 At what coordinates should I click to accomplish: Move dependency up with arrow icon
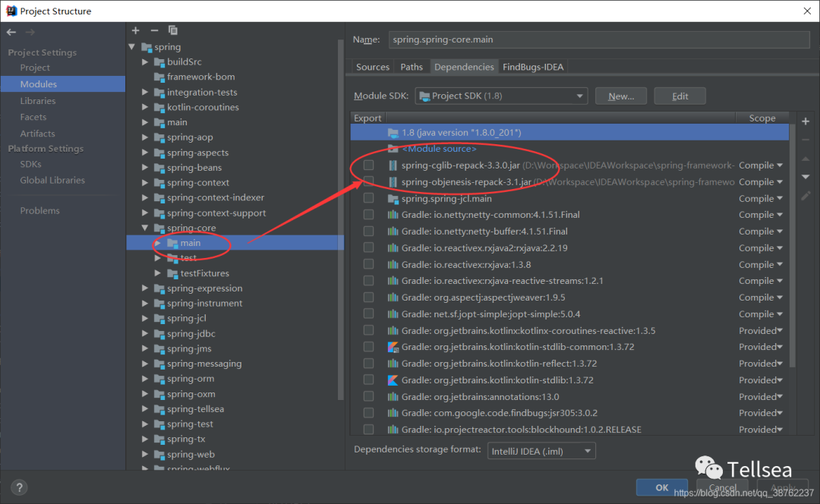pos(806,159)
